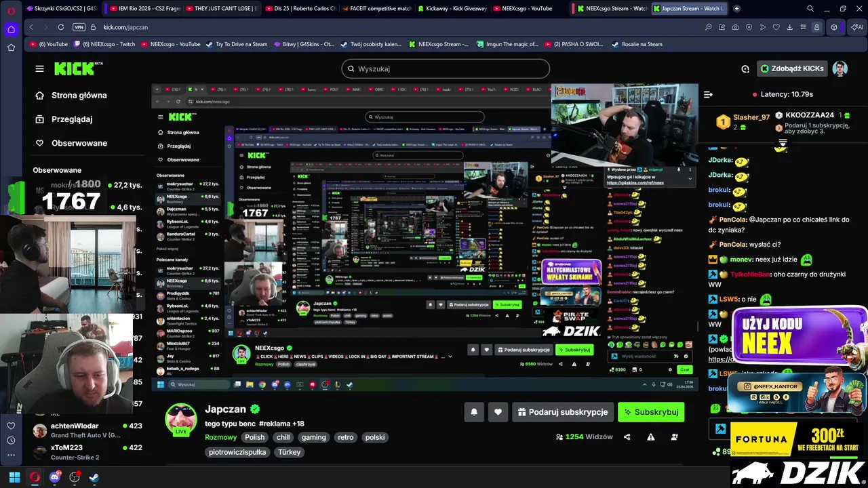868x488 pixels.
Task: Open the Kick hamburger menu
Action: tap(39, 68)
